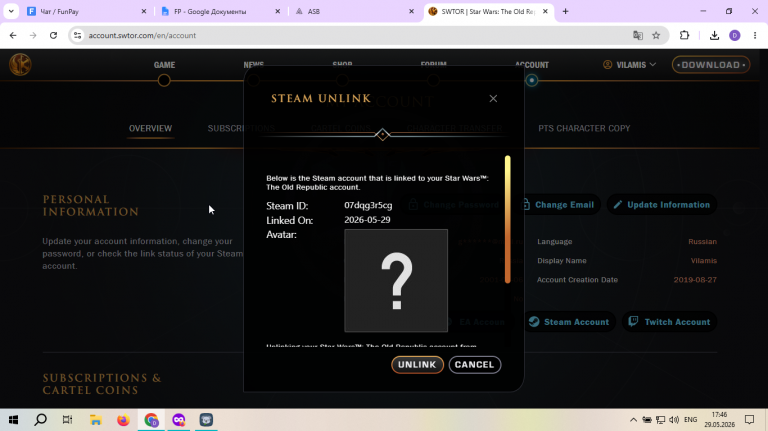Click the Steam ID value 07dqg3r5cg
The width and height of the screenshot is (768, 431).
coord(368,205)
